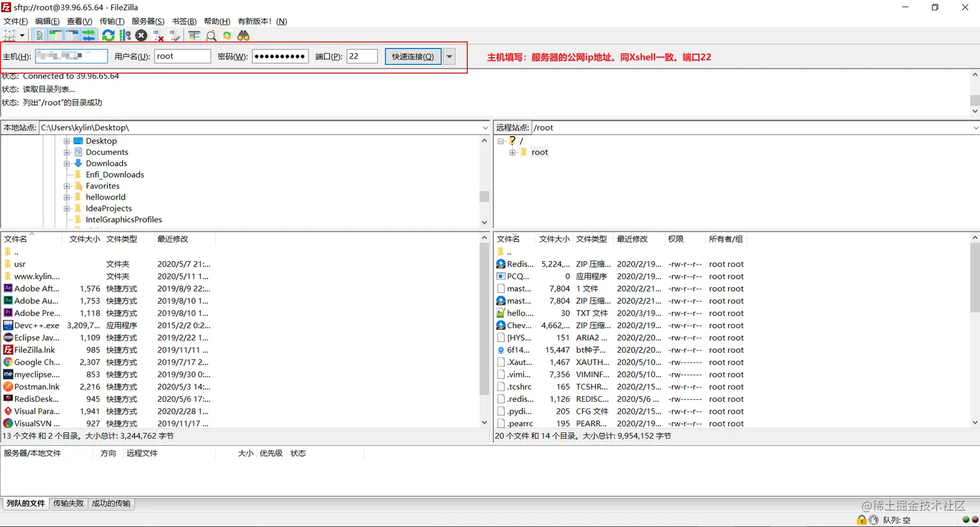Screen dimensions: 980x527
Task: Disconnect from the server
Action: point(159,36)
